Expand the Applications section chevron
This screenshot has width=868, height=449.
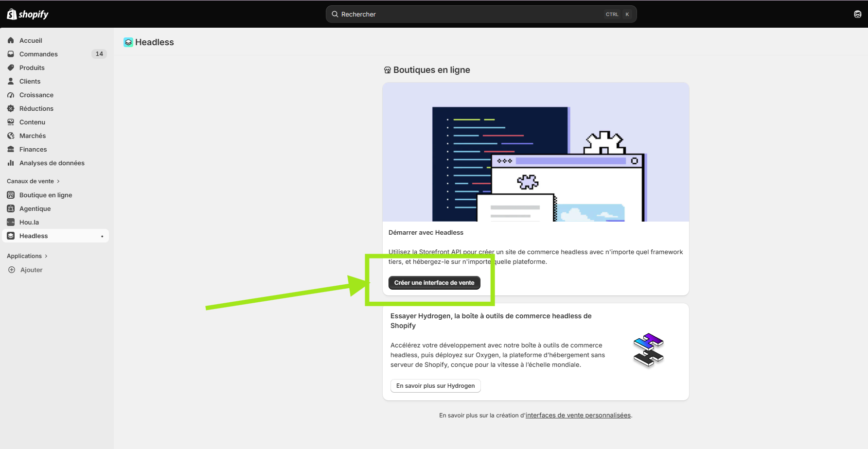point(46,256)
